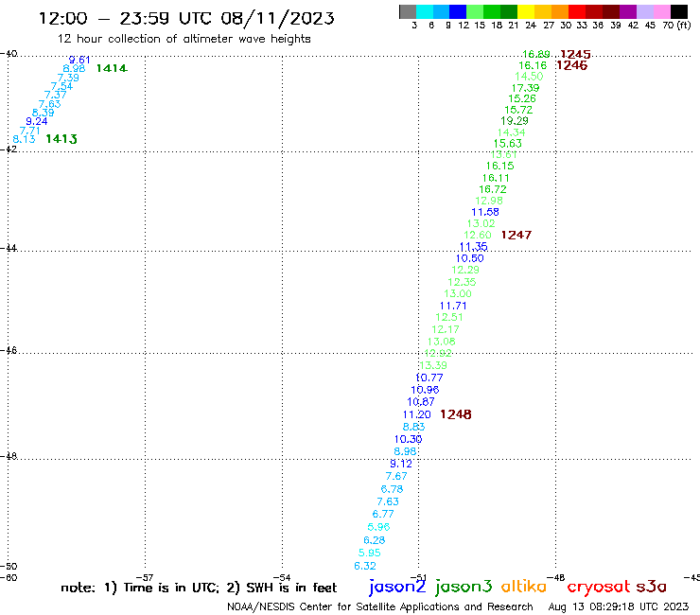Click the Aug 13 08:29:18 UTC timestamp
The image size is (700, 615).
(x=619, y=607)
